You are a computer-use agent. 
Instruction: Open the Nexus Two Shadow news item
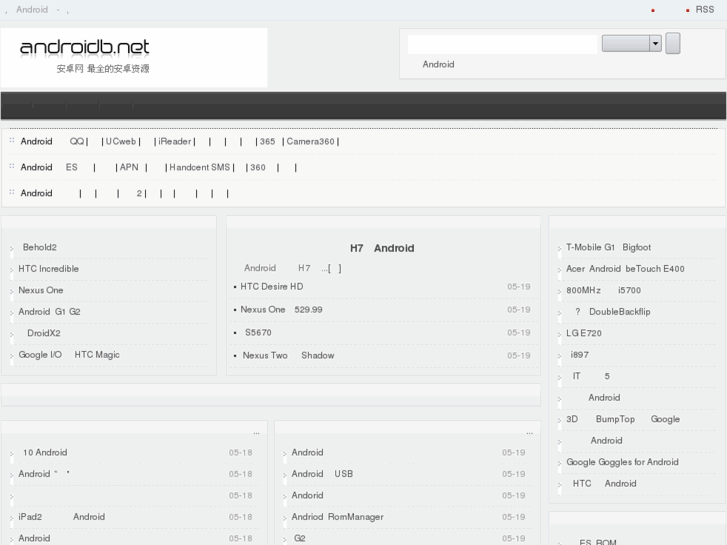[288, 355]
